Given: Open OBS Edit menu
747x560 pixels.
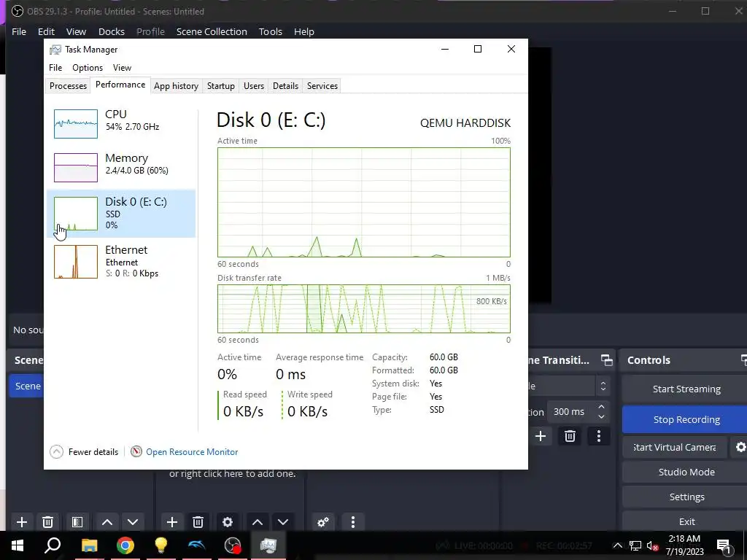Looking at the screenshot, I should click(46, 31).
